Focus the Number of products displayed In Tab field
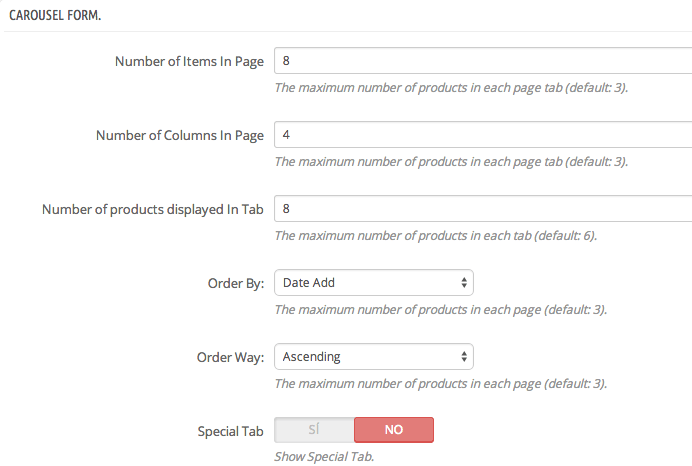The height and width of the screenshot is (466, 692). pyautogui.click(x=483, y=209)
